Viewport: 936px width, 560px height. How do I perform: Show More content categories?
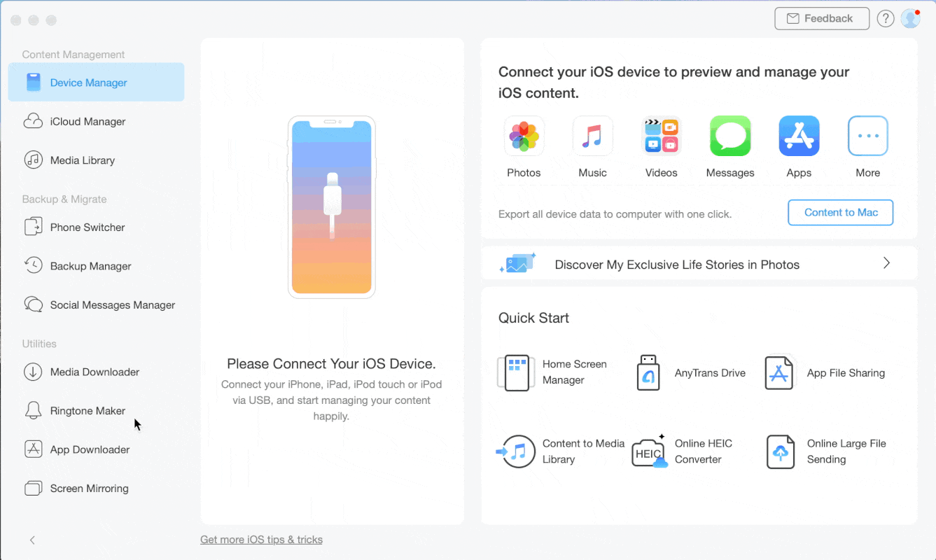click(x=868, y=136)
